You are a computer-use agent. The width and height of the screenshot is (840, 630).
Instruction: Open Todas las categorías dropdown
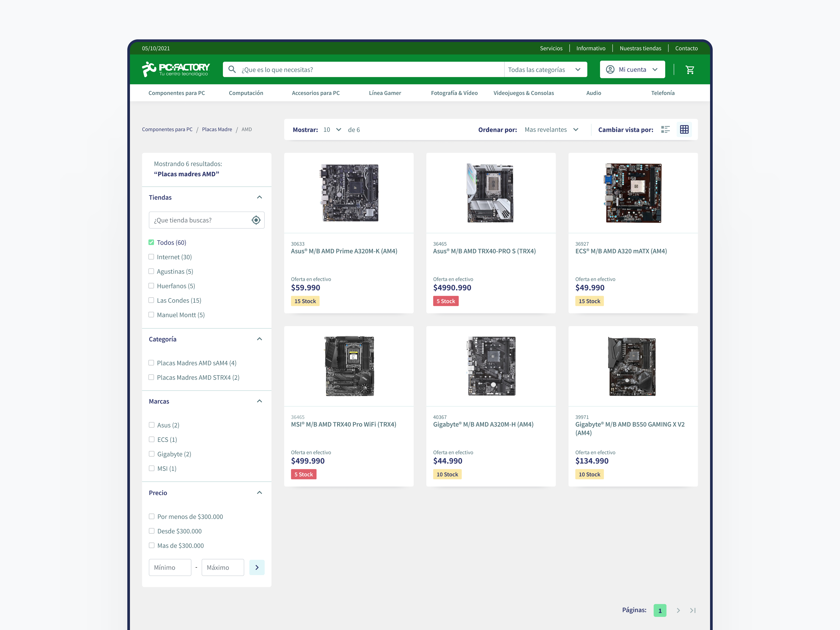545,70
